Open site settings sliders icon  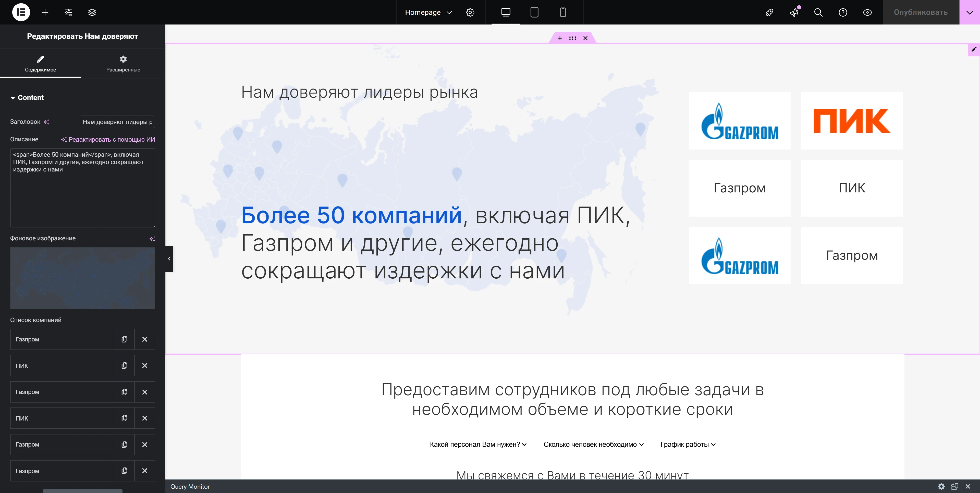tap(68, 12)
